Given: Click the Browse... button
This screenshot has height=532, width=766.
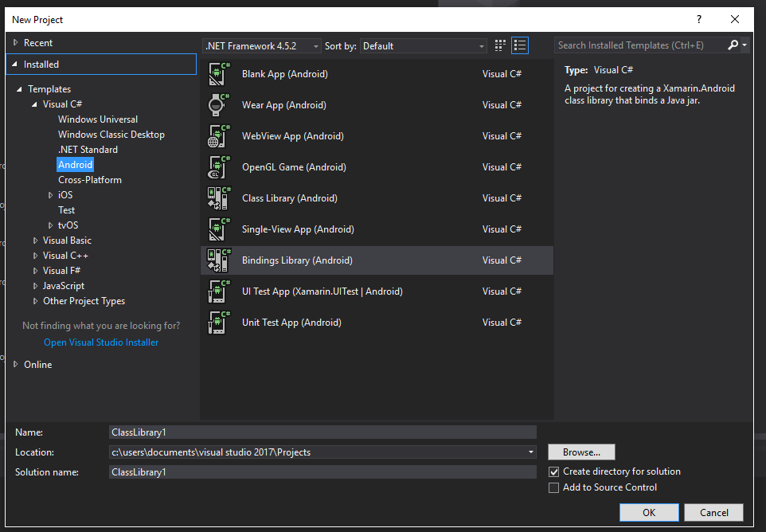Looking at the screenshot, I should tap(581, 452).
